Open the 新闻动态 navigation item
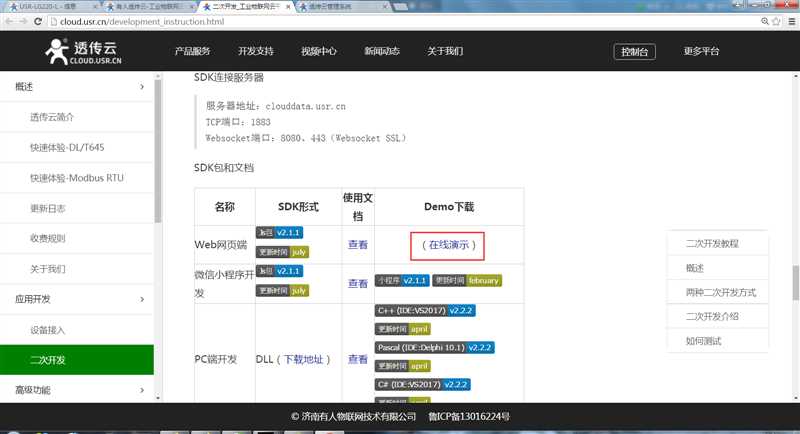 [x=382, y=51]
